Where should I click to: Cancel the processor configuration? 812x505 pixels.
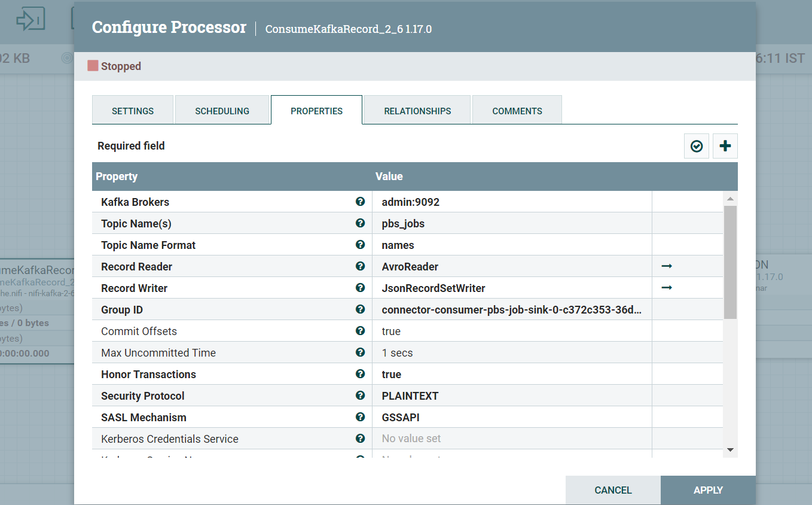click(613, 490)
